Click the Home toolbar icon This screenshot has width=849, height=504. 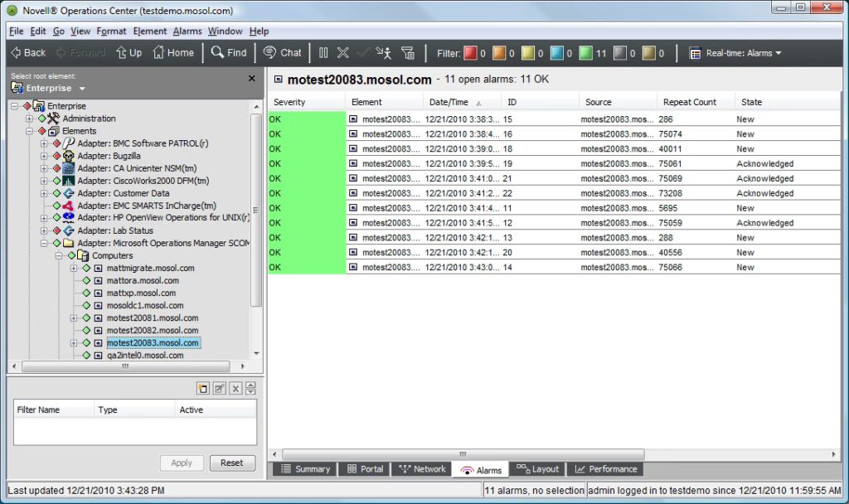click(173, 52)
